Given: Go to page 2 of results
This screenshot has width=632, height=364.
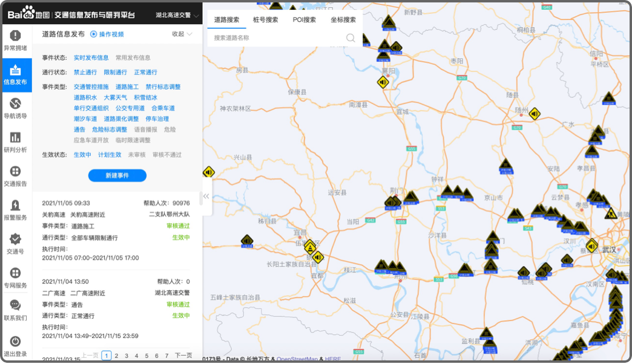Looking at the screenshot, I should pyautogui.click(x=116, y=356).
